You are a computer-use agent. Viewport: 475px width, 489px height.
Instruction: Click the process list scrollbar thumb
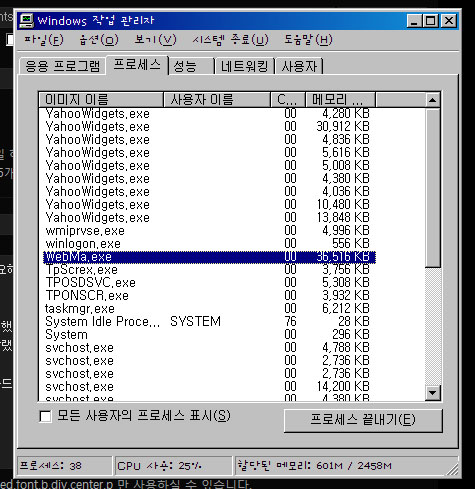(432, 187)
